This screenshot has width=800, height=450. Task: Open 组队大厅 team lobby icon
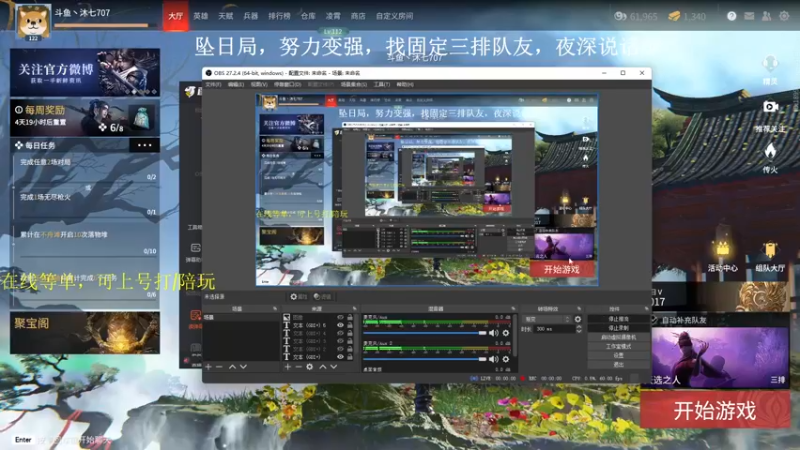pyautogui.click(x=770, y=250)
